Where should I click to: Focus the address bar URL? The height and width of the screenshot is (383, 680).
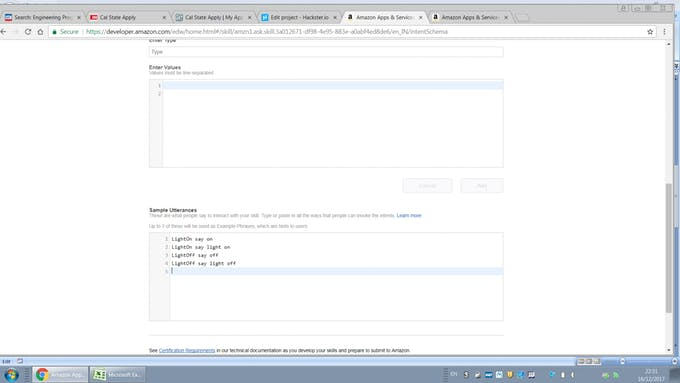point(267,32)
